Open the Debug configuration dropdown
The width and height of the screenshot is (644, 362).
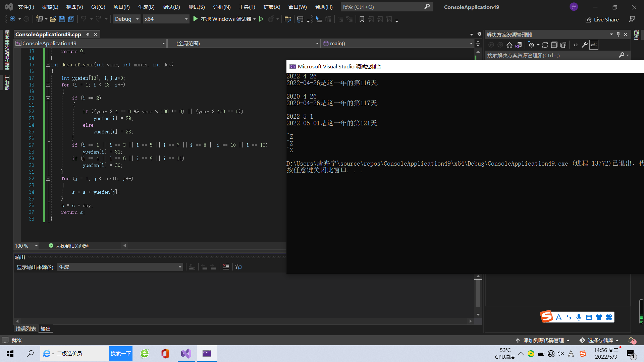127,19
